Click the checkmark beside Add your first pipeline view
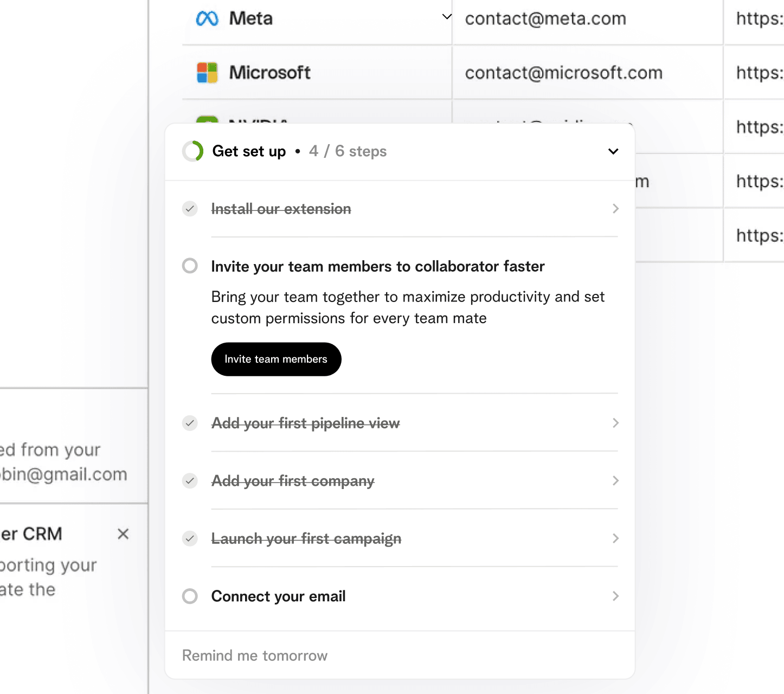Image resolution: width=784 pixels, height=694 pixels. point(190,423)
